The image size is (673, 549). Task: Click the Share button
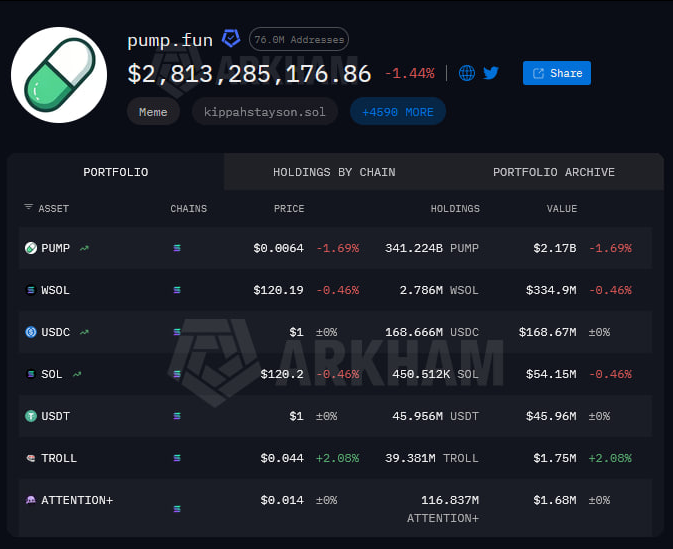click(x=557, y=73)
